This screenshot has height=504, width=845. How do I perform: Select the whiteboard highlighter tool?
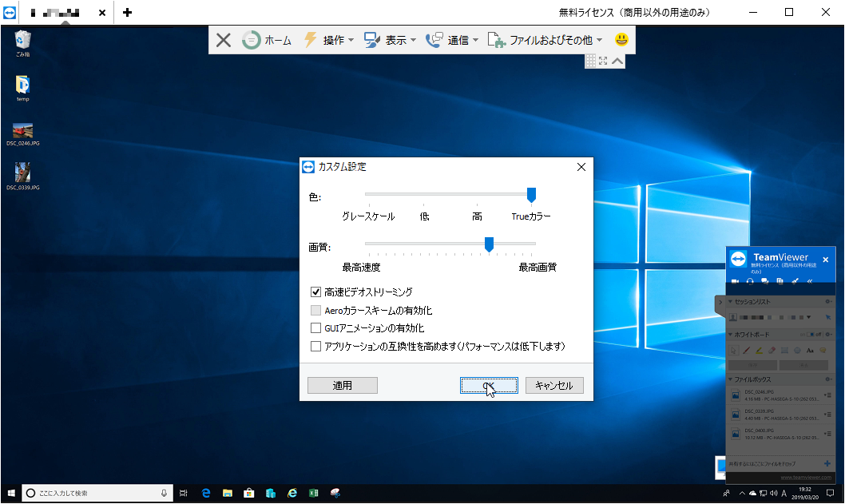click(759, 350)
